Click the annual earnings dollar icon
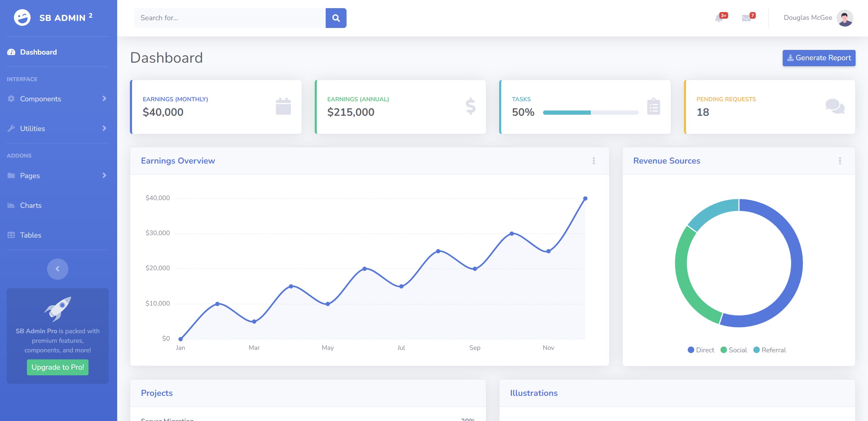 pos(470,107)
